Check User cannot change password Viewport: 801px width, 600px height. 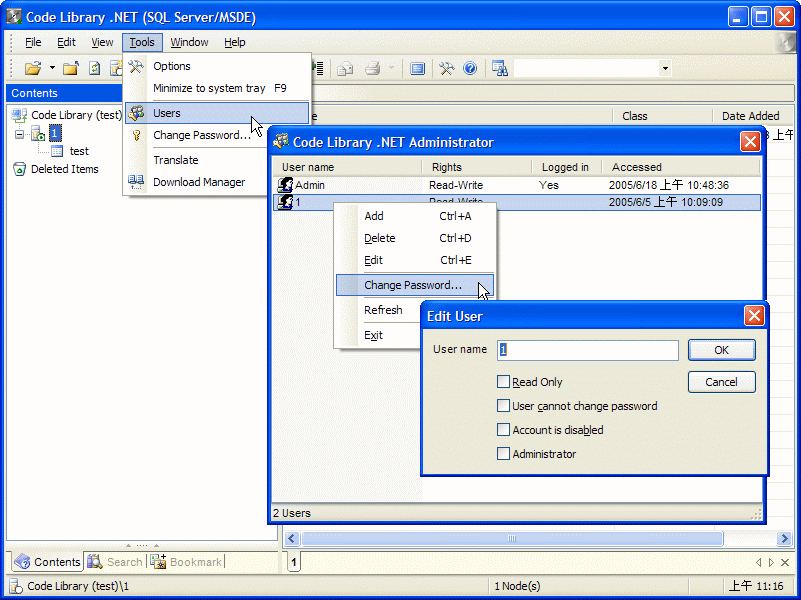click(x=503, y=405)
